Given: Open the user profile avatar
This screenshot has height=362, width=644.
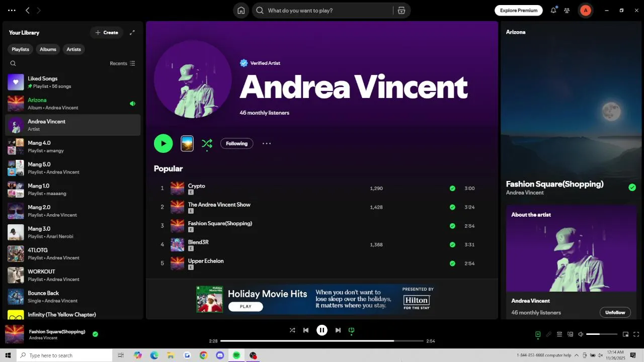Looking at the screenshot, I should coord(586,10).
